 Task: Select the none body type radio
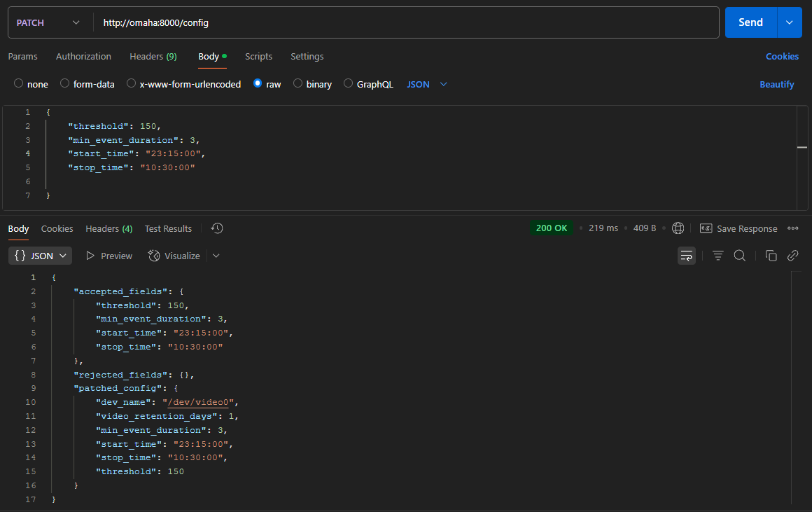coord(19,84)
